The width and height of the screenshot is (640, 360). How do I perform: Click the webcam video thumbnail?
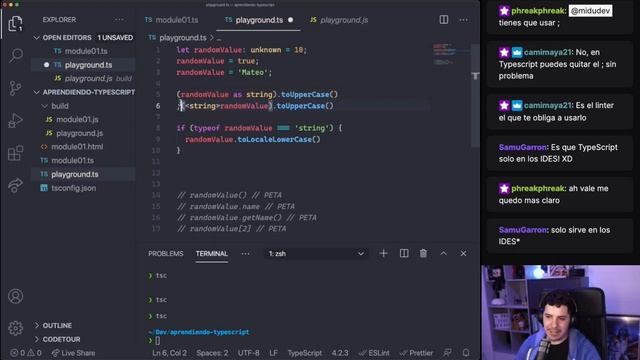[x=560, y=313]
